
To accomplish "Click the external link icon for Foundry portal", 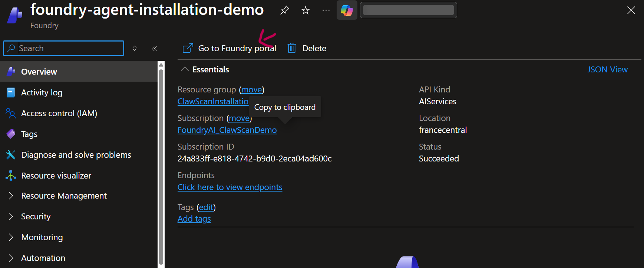I will tap(188, 48).
